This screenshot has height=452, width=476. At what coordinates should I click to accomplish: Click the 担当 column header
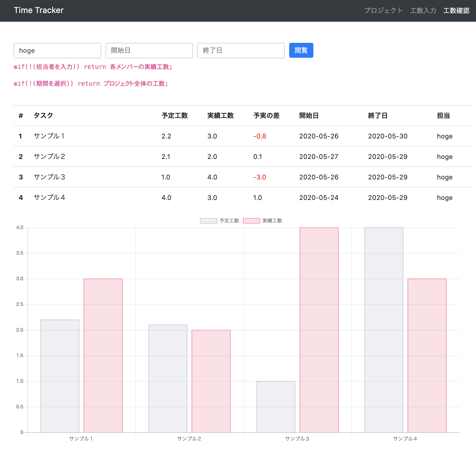(x=443, y=115)
